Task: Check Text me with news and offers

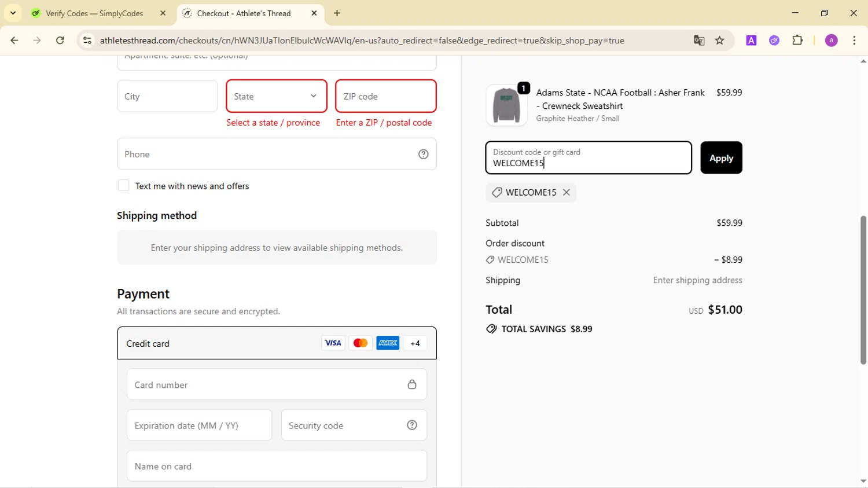Action: click(x=123, y=185)
